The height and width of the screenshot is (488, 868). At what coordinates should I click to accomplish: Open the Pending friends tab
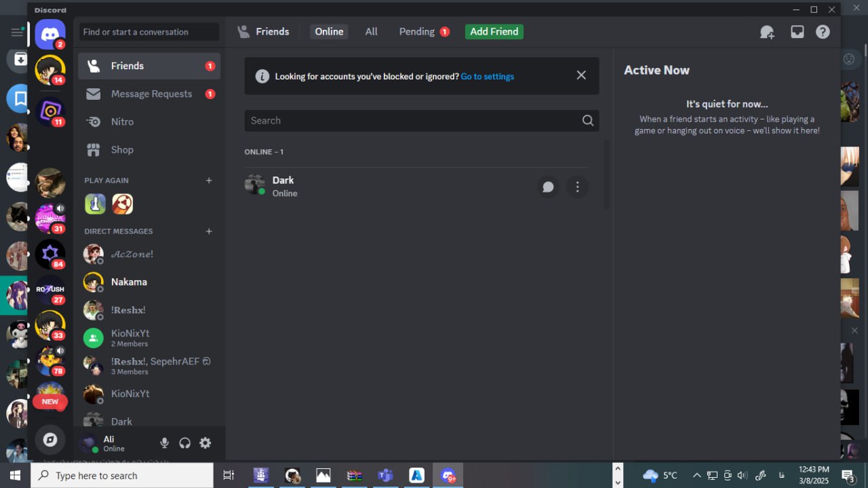pos(417,32)
